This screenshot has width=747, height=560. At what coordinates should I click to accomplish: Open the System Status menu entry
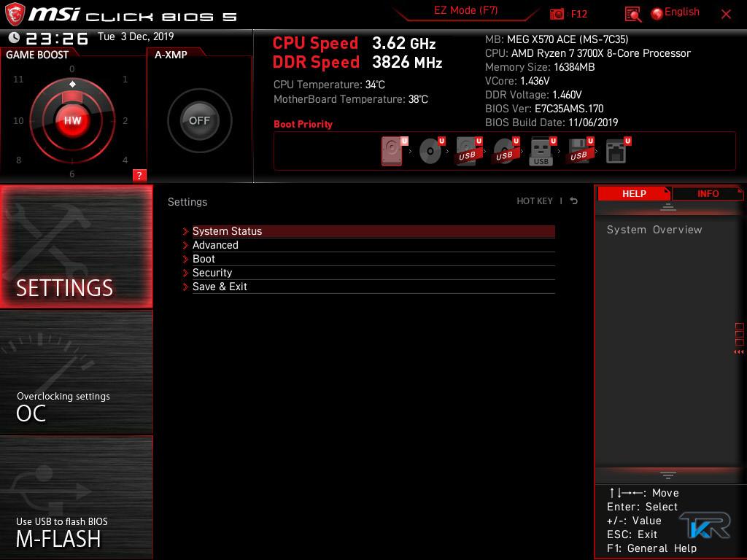[x=373, y=231]
